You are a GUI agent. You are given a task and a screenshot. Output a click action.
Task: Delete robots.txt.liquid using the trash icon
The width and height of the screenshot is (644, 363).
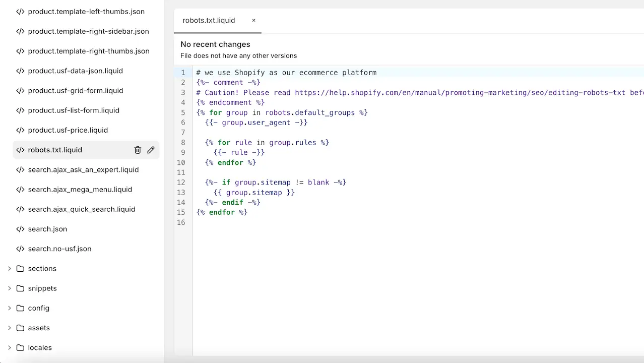pyautogui.click(x=138, y=150)
